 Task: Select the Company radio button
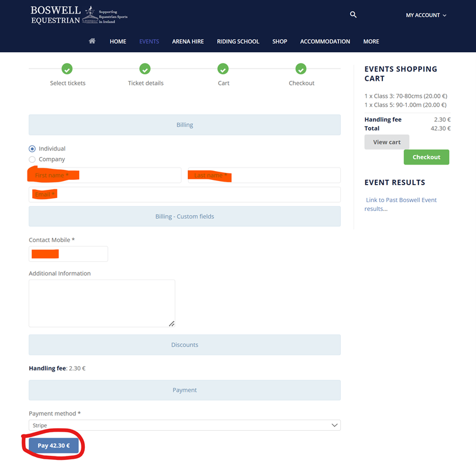click(32, 159)
